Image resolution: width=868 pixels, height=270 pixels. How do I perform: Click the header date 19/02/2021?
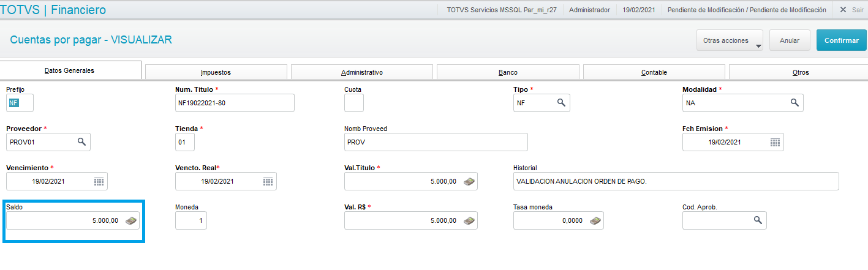click(x=639, y=10)
